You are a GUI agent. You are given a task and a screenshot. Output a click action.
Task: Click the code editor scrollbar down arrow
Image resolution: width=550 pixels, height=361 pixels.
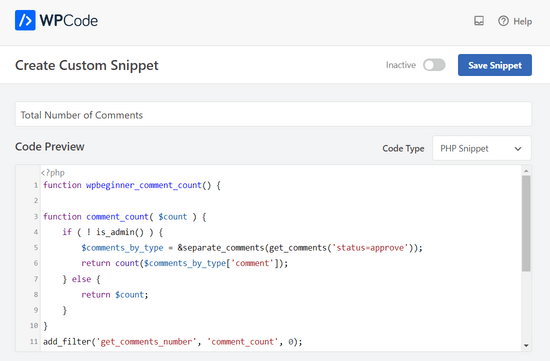pyautogui.click(x=526, y=346)
